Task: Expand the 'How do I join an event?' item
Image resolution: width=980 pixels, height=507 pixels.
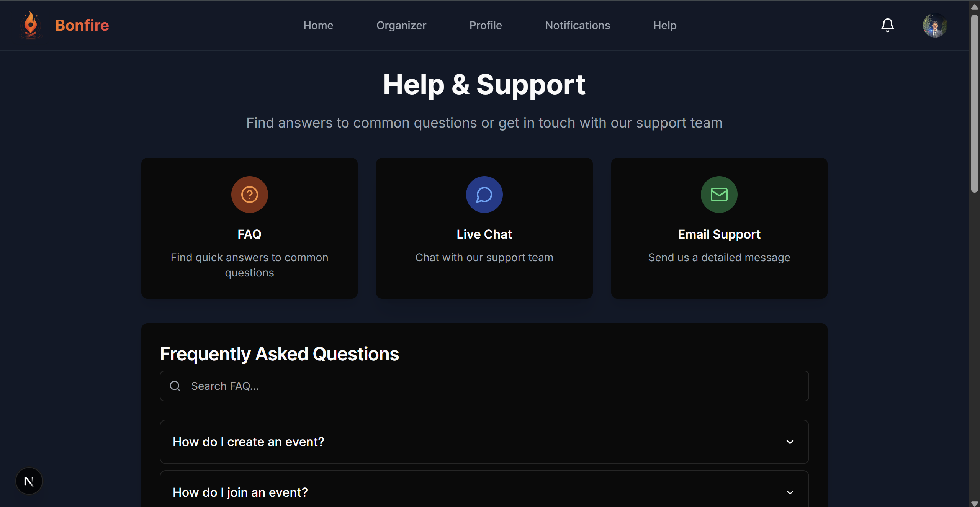Action: click(x=240, y=492)
